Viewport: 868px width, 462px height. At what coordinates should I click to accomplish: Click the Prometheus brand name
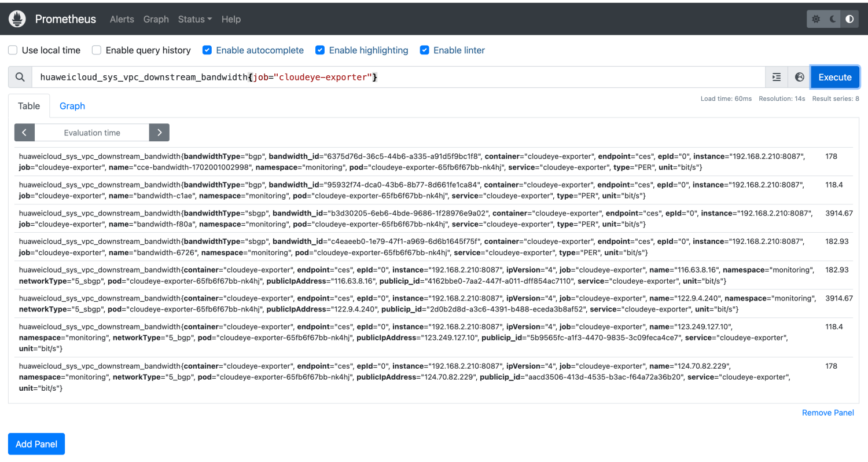(x=65, y=19)
